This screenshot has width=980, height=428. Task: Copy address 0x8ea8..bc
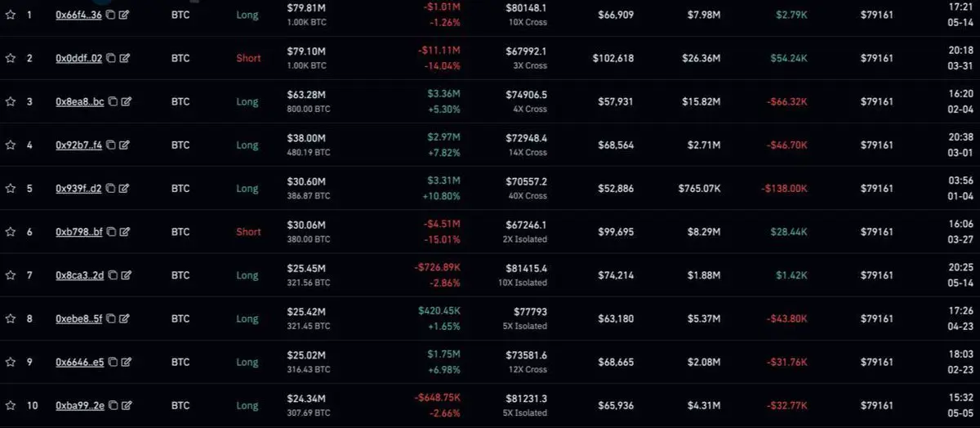pyautogui.click(x=112, y=102)
